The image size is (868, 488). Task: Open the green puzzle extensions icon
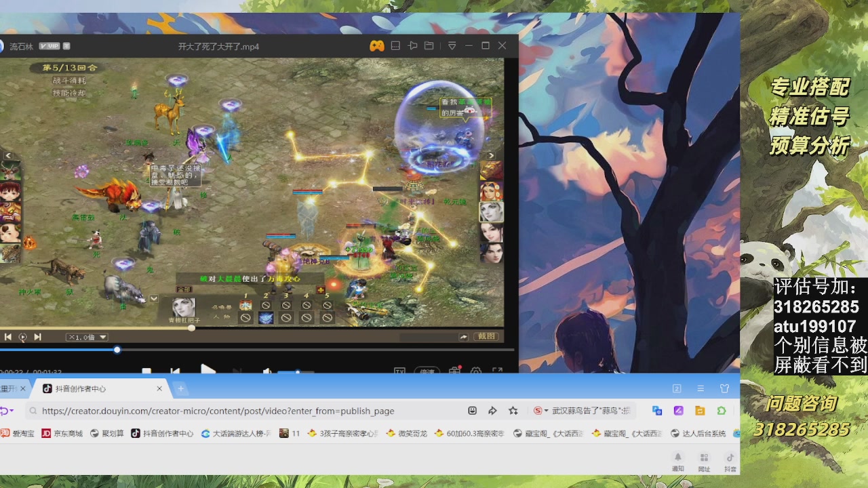coord(722,411)
